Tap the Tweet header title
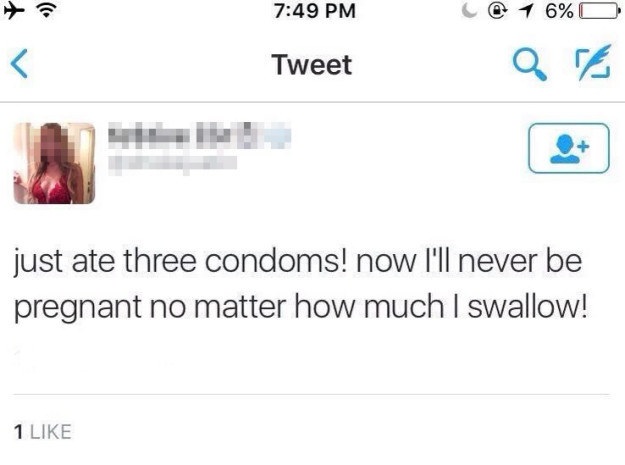625x465 pixels. tap(312, 65)
